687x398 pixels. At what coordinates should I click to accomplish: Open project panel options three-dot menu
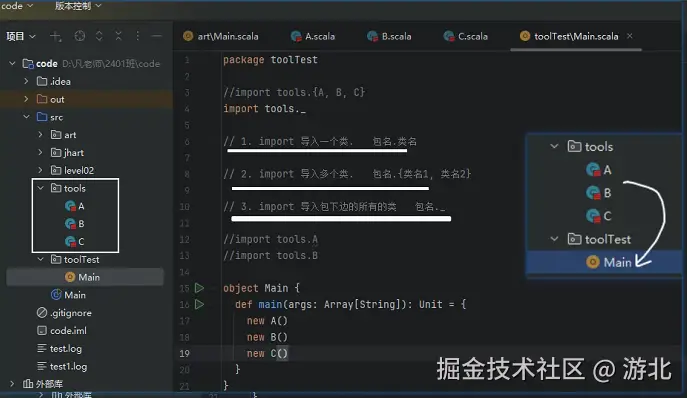coord(138,36)
